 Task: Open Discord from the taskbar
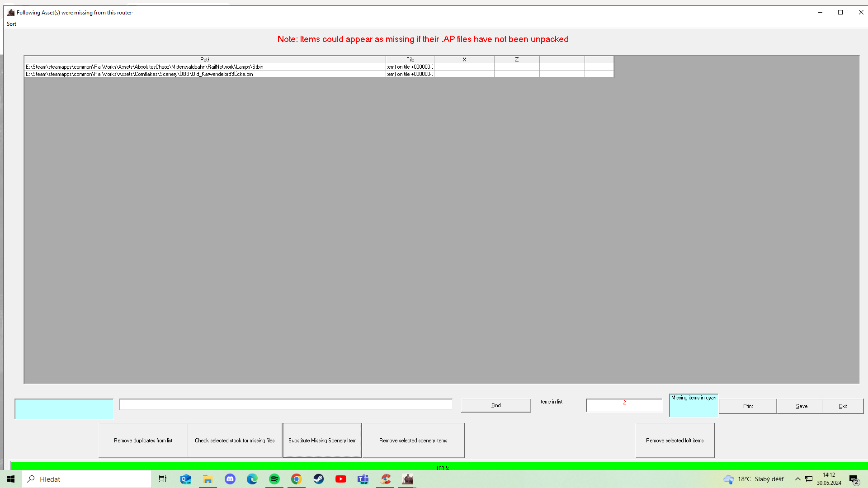pos(230,479)
